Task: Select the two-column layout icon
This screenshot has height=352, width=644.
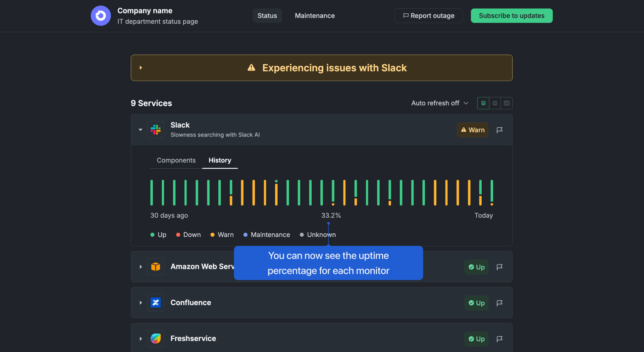Action: [x=495, y=103]
